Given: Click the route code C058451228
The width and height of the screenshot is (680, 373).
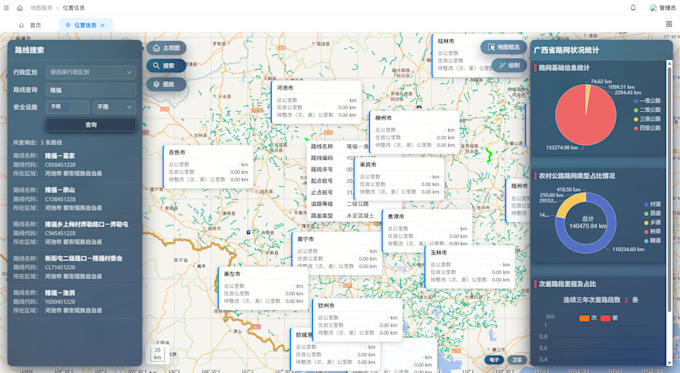Looking at the screenshot, I should pos(60,165).
